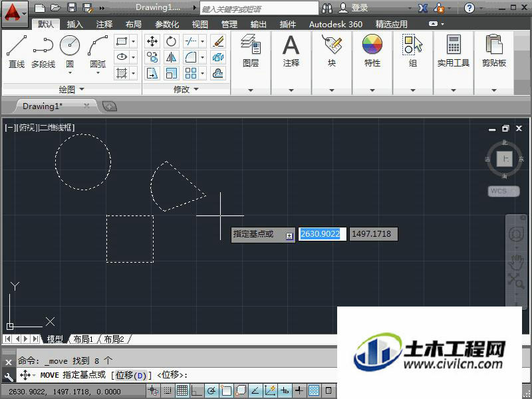532x399 pixels.
Task: Select the Line (直线) draw tool
Action: point(16,52)
